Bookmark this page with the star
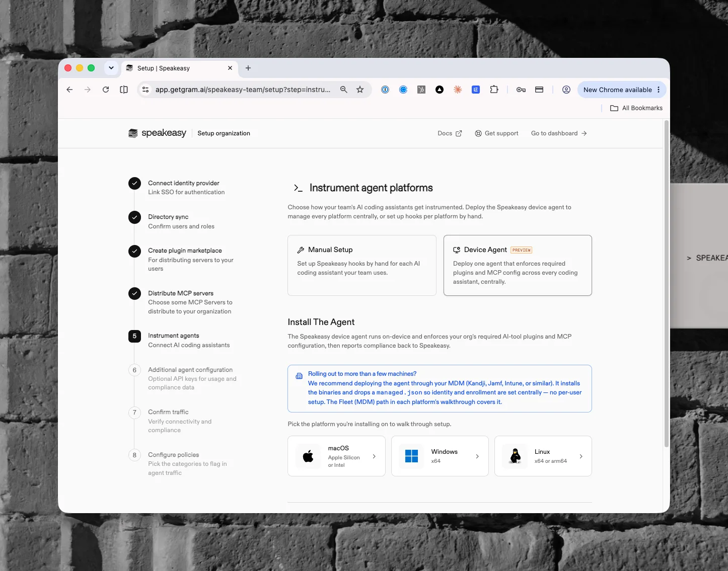This screenshot has width=728, height=571. point(360,90)
